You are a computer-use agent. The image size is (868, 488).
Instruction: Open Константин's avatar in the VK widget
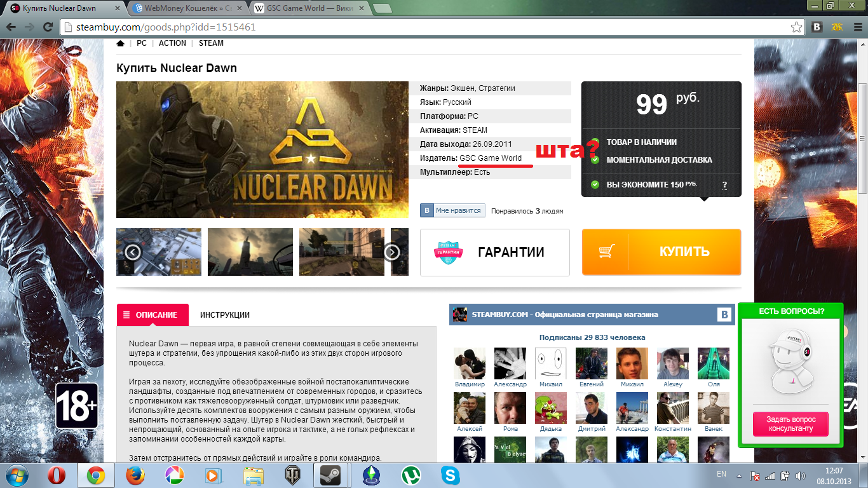(x=673, y=408)
